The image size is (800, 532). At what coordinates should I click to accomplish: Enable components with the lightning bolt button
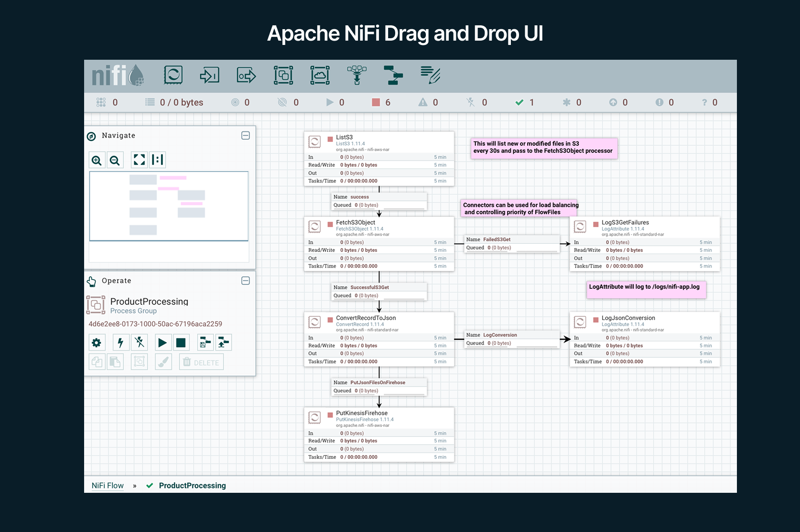pyautogui.click(x=120, y=343)
